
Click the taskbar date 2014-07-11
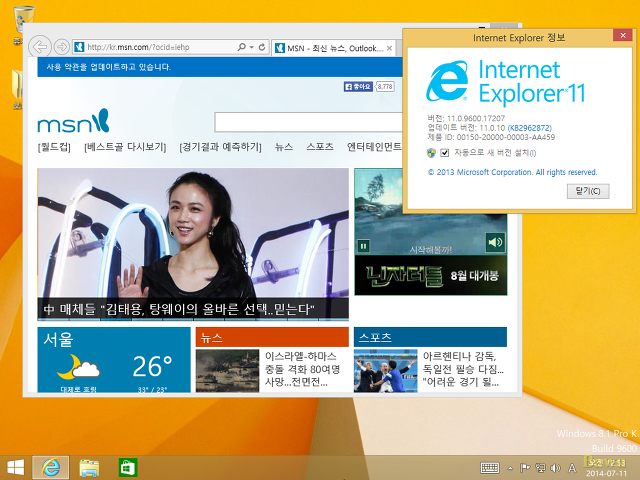(606, 473)
